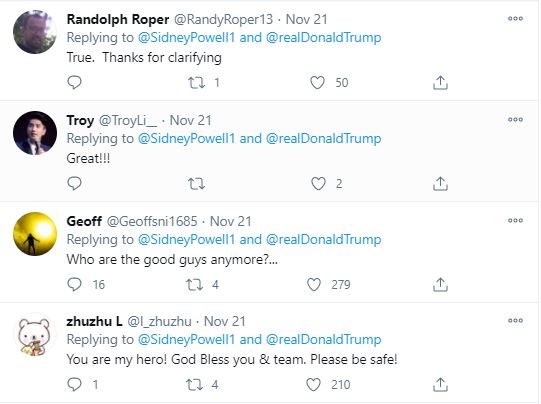Retweet Randolph Roper's tweet
Screen dimensions: 541x404
tap(196, 83)
